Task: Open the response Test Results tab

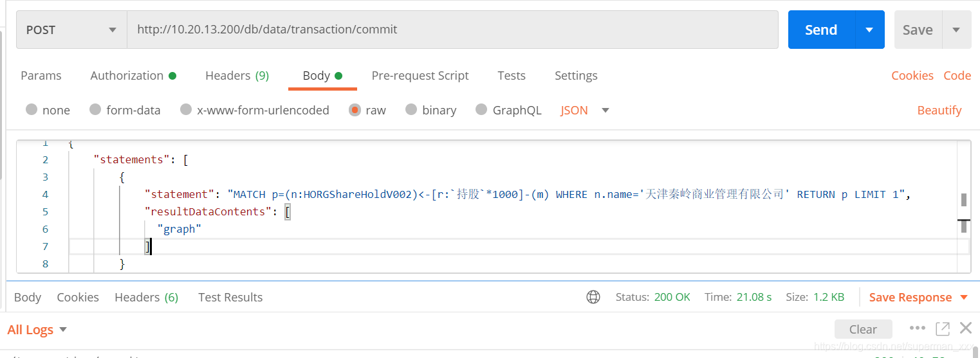Action: click(x=230, y=297)
